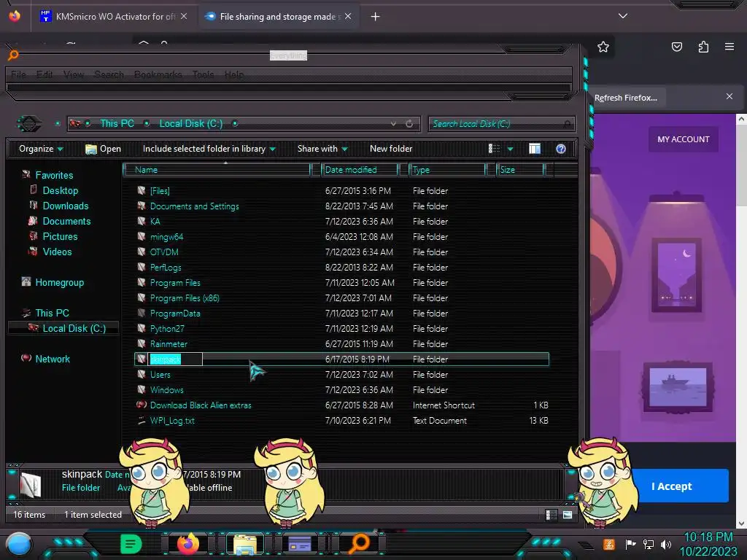This screenshot has height=560, width=747.
Task: Open Organize dropdown in Explorer toolbar
Action: point(41,149)
